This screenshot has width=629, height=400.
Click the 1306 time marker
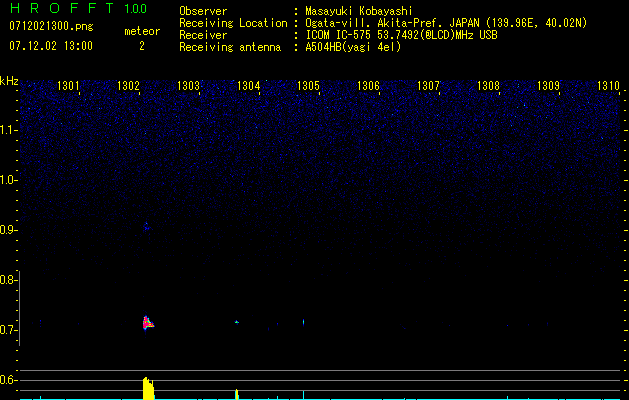point(368,86)
